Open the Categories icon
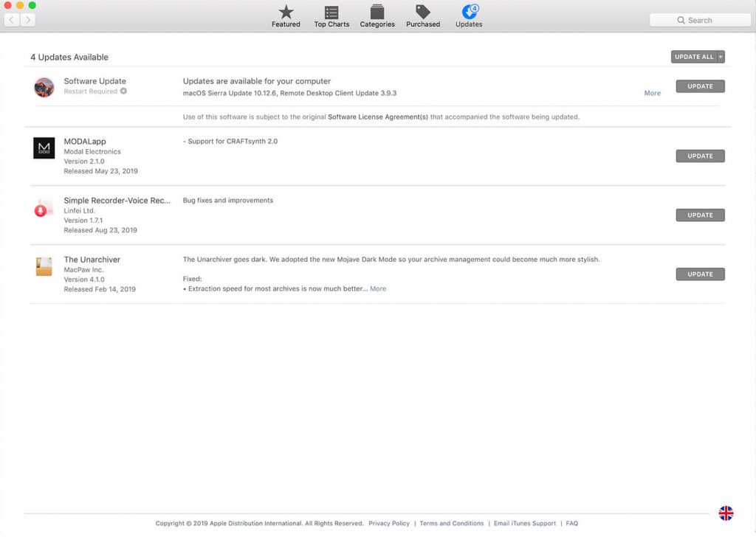 point(377,13)
